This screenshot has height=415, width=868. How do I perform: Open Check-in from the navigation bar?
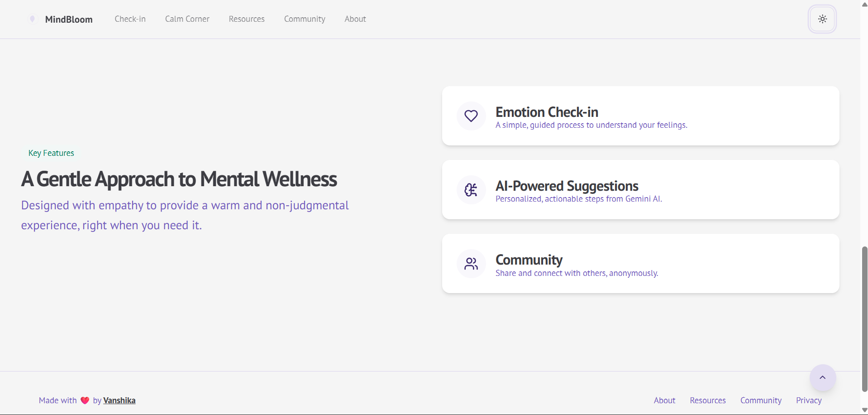point(130,19)
